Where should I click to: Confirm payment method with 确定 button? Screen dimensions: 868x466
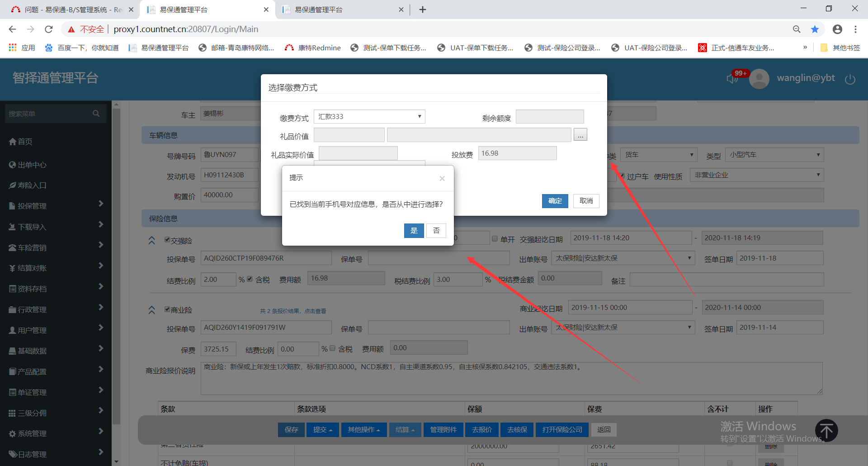click(555, 201)
